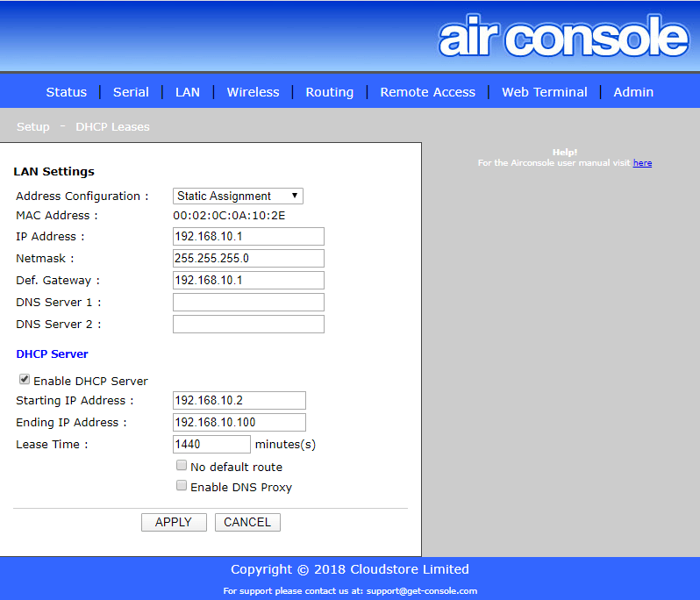Click the Starting IP Address field
Image resolution: width=700 pixels, height=600 pixels.
[x=239, y=400]
